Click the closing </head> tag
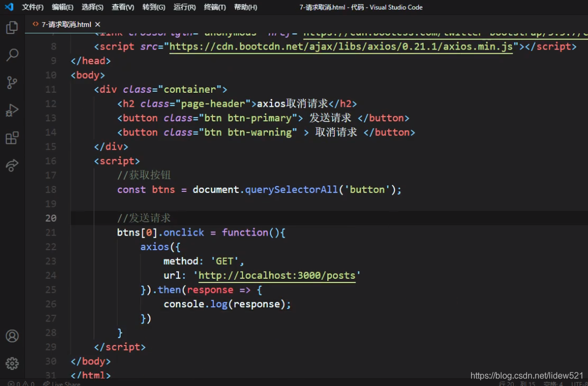The height and width of the screenshot is (386, 588). [x=91, y=61]
